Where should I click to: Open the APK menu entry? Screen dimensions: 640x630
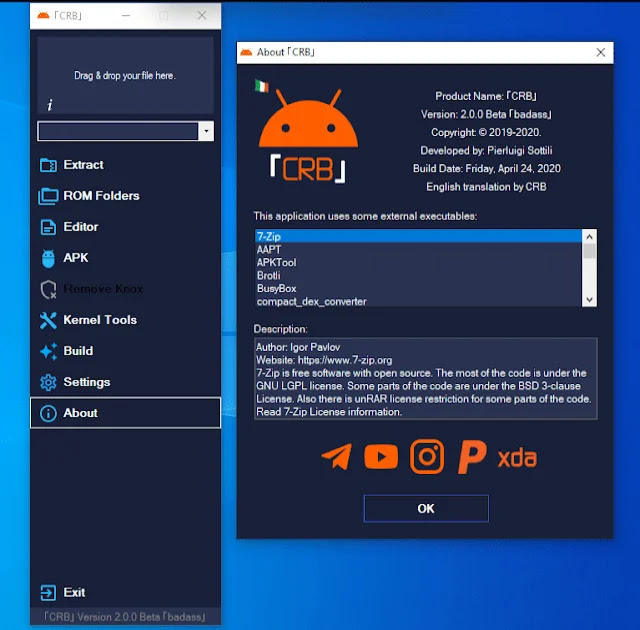(125, 258)
